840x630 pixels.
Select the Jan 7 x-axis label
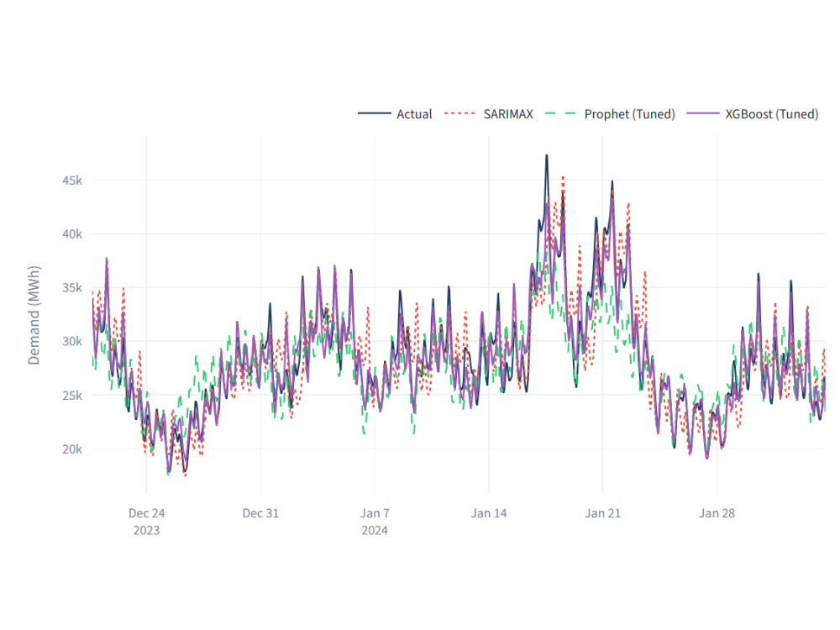pos(375,512)
